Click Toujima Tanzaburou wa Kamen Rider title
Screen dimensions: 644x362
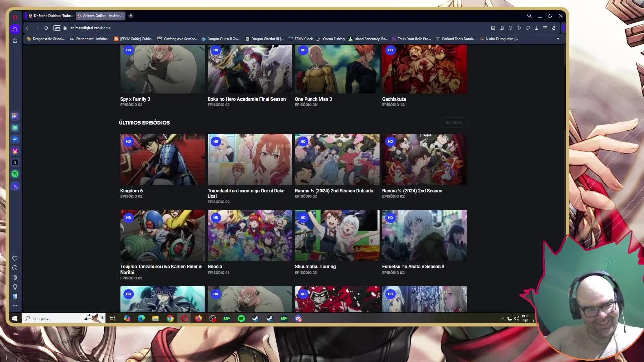[x=161, y=269]
